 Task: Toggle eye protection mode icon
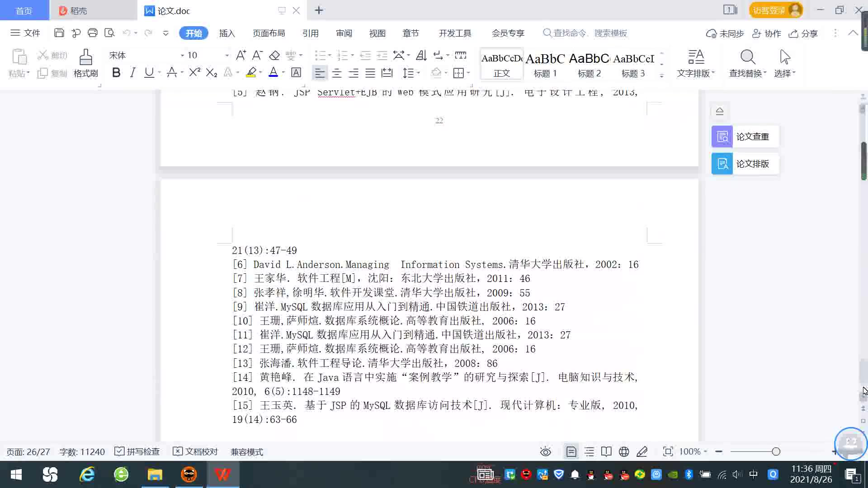pos(546,452)
